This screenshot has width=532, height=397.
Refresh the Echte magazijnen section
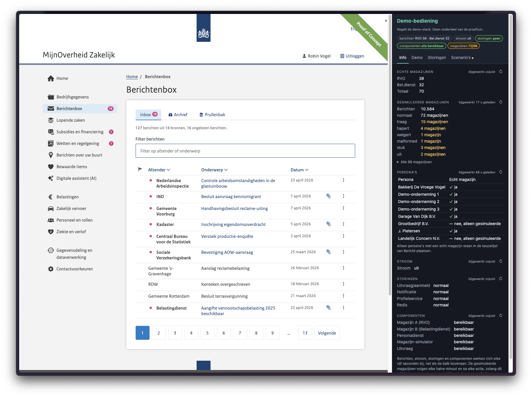click(501, 71)
